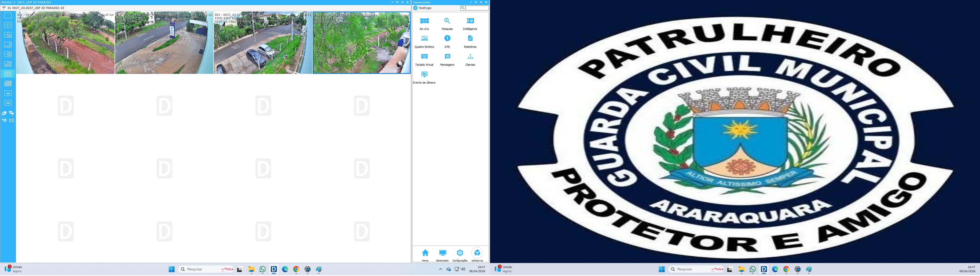Viewport: 980px width, 276px height.
Task: Open the Digifort app on right taskbar
Action: coord(764,270)
